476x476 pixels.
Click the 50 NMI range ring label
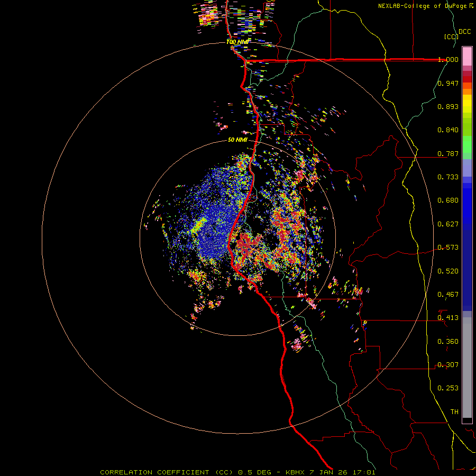point(237,140)
